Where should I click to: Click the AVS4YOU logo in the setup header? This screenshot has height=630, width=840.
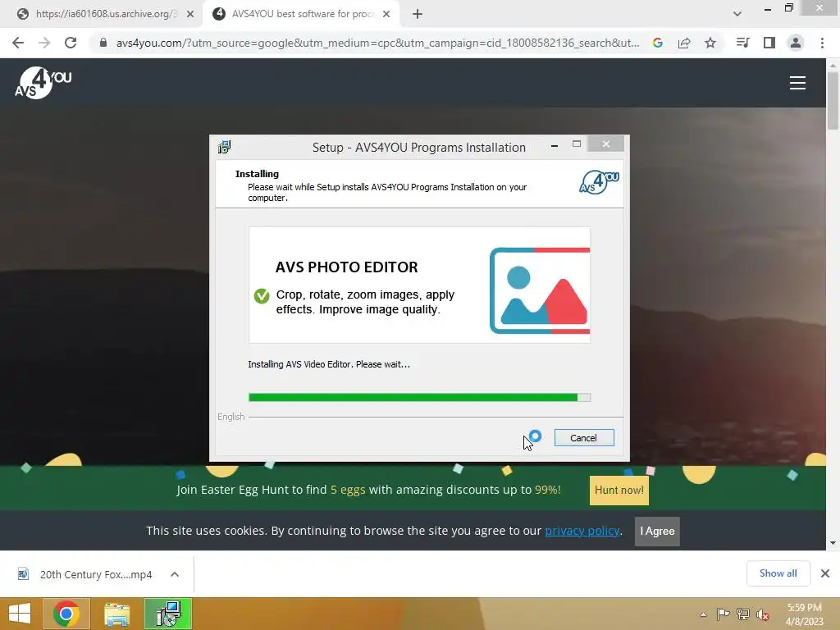coord(599,182)
